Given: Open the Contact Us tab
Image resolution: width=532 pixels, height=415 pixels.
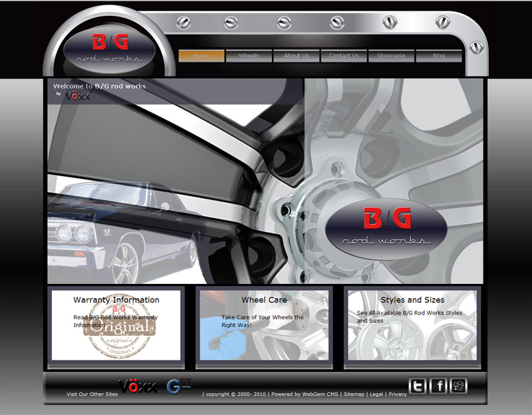Looking at the screenshot, I should tap(344, 56).
